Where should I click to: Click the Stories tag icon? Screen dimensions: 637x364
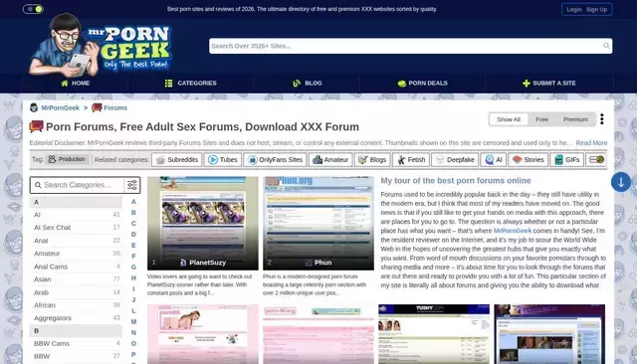point(517,160)
